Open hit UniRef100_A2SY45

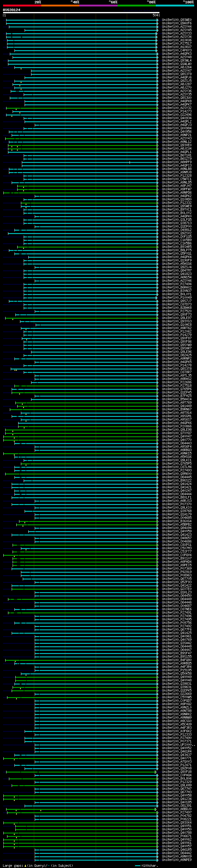tap(177, 30)
